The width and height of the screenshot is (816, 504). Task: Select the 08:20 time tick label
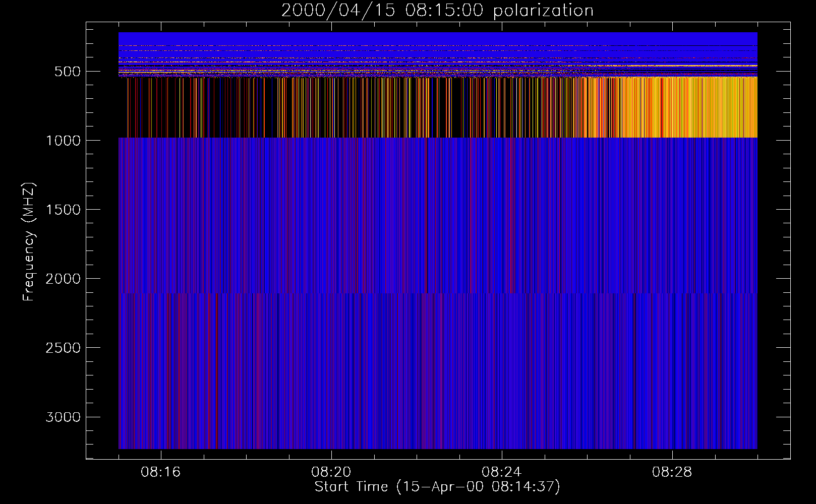(331, 472)
